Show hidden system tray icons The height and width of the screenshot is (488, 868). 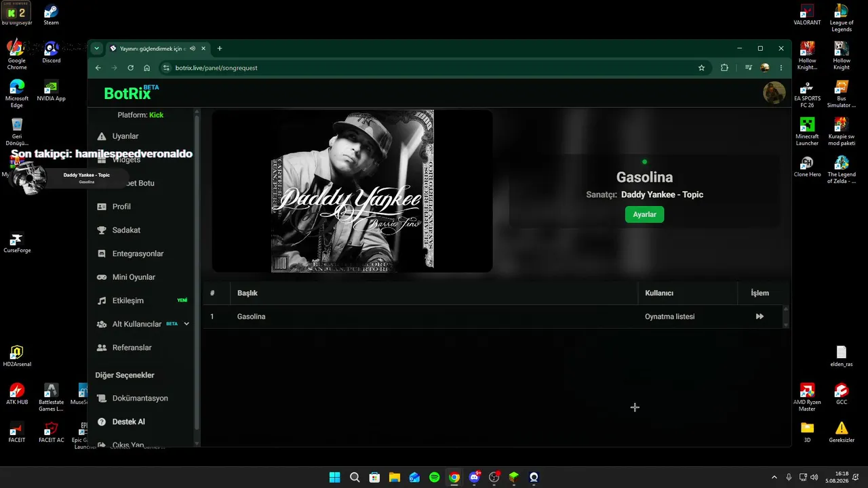coord(774,477)
